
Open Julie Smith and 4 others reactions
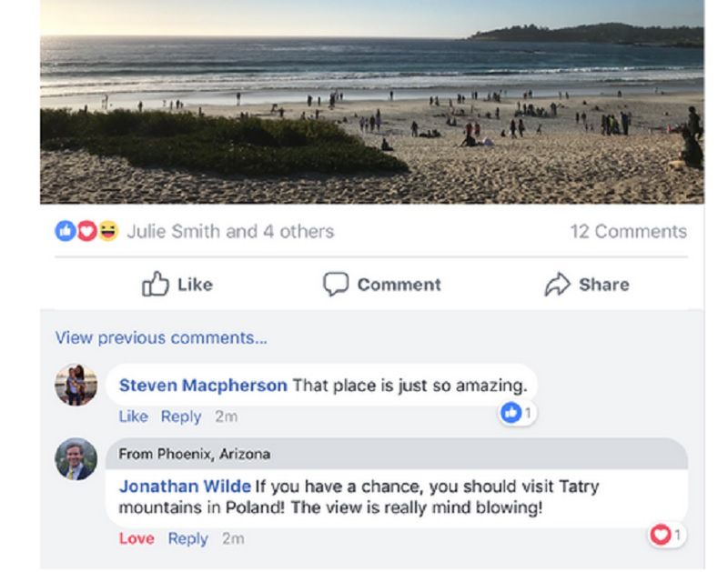tap(229, 231)
